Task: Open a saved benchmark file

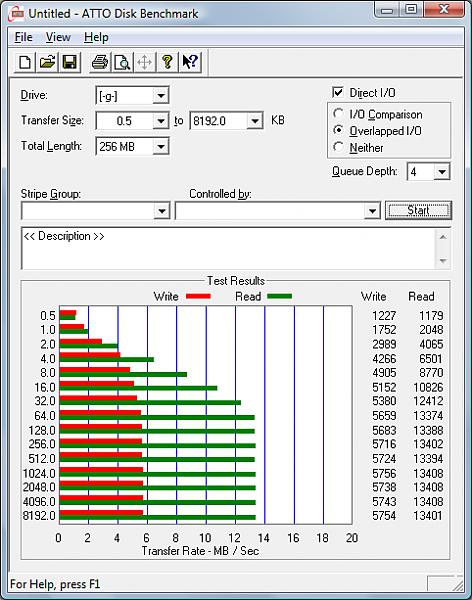Action: [x=47, y=62]
